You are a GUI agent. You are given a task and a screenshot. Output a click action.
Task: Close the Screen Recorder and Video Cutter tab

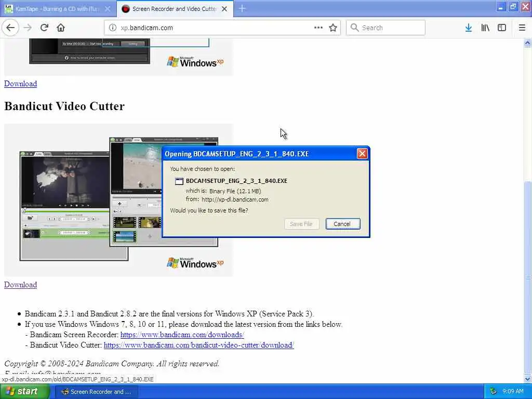pyautogui.click(x=224, y=9)
